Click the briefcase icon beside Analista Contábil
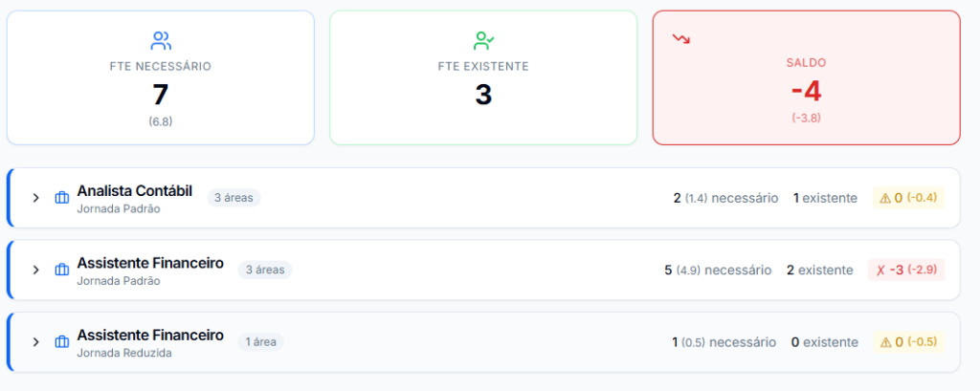Viewport: 980px width, 391px height. (x=62, y=198)
